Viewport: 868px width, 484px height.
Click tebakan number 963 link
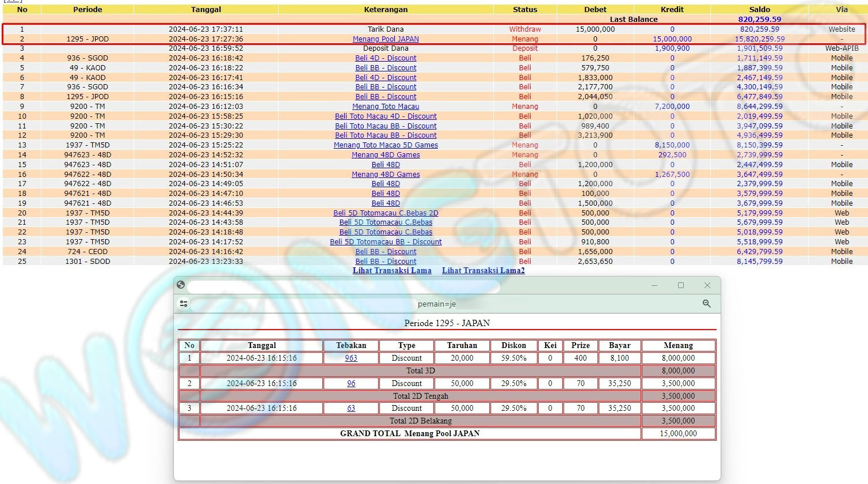pos(351,358)
